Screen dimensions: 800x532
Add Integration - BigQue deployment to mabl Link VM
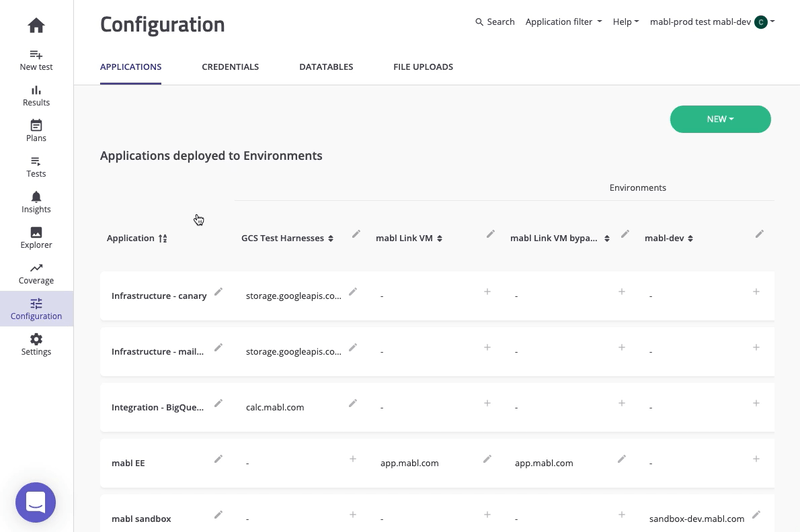click(487, 403)
